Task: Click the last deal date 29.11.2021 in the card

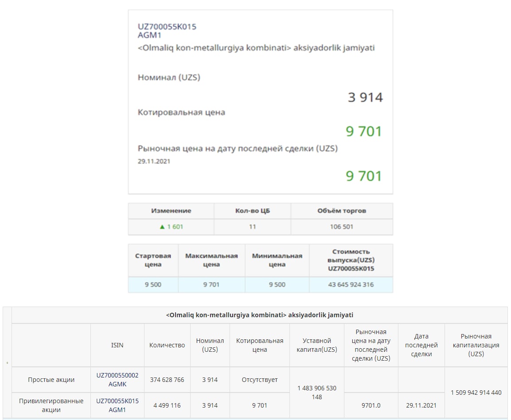Action: pos(154,161)
